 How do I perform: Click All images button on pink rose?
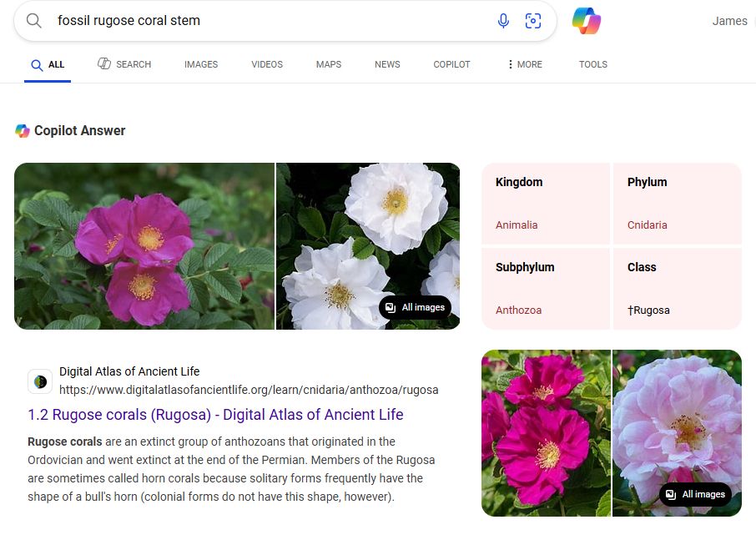coord(695,494)
